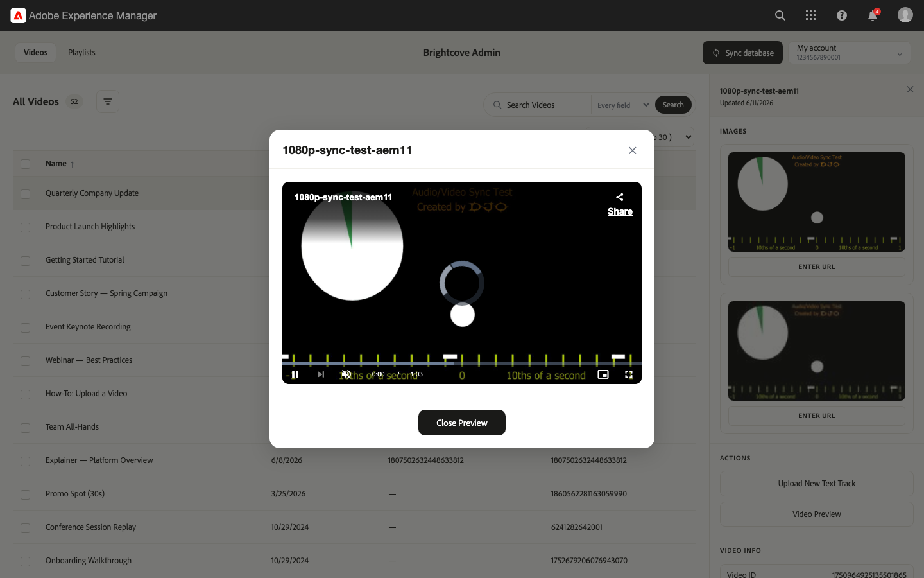Click the second image ENTER URL button

(x=816, y=416)
